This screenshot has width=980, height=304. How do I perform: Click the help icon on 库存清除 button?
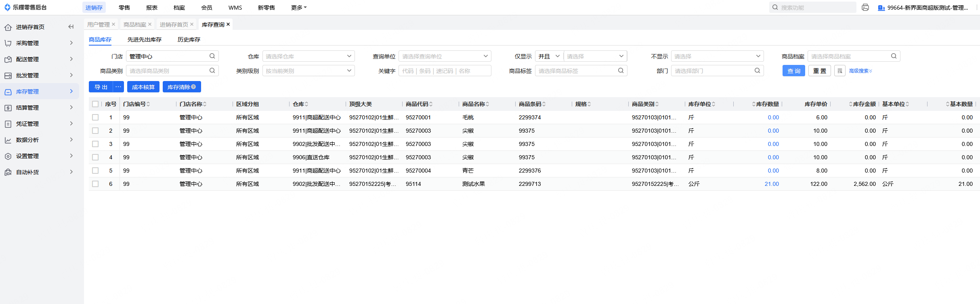pos(193,87)
